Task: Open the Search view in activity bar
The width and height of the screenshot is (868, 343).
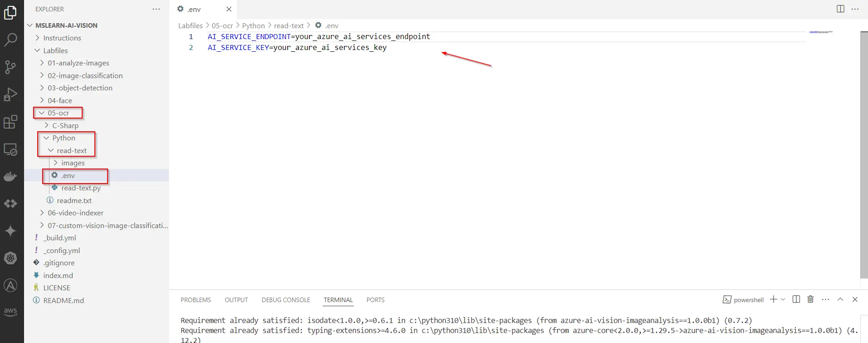Action: (x=10, y=40)
